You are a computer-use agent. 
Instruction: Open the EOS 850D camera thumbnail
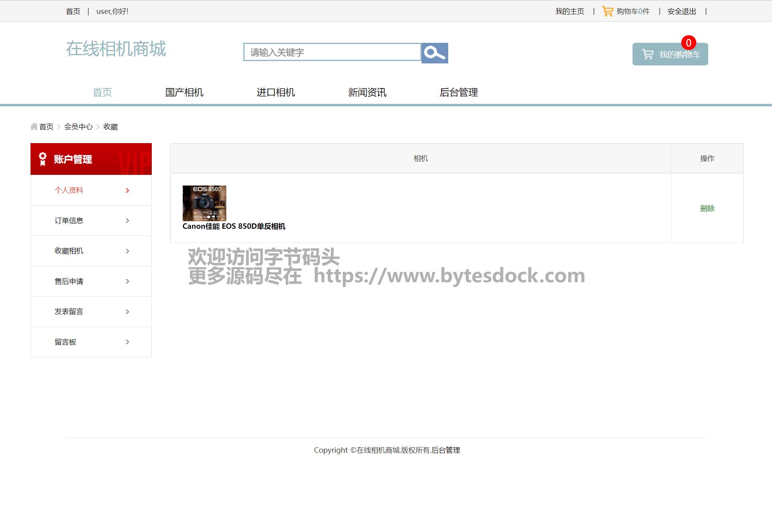[x=204, y=203]
